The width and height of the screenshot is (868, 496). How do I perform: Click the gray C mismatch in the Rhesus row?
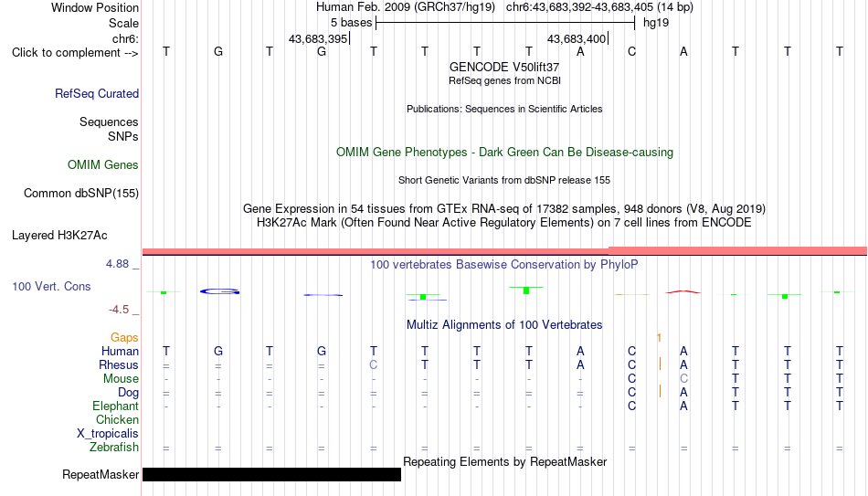(x=373, y=365)
